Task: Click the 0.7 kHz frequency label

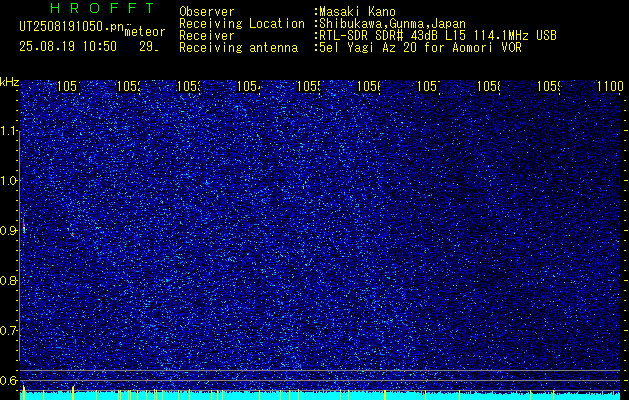Action: tap(9, 331)
